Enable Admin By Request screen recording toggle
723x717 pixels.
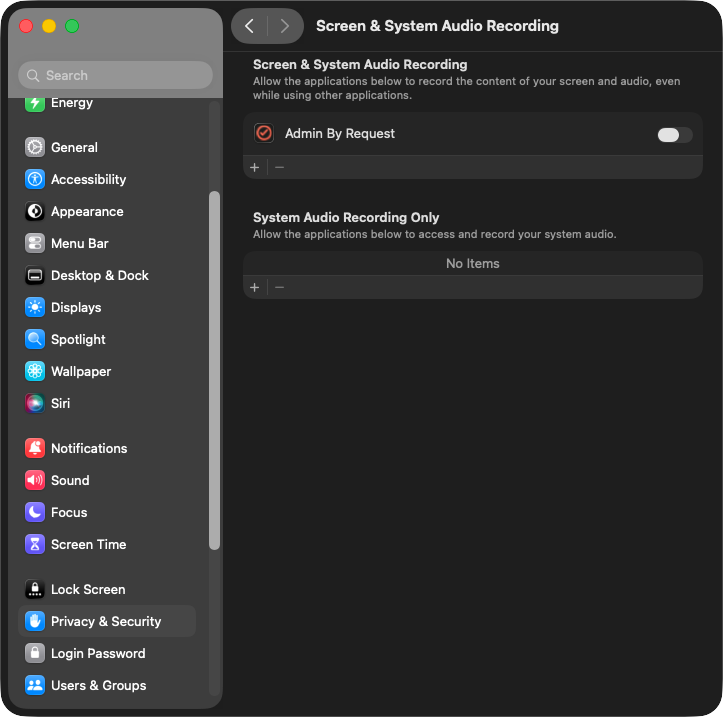pos(674,134)
